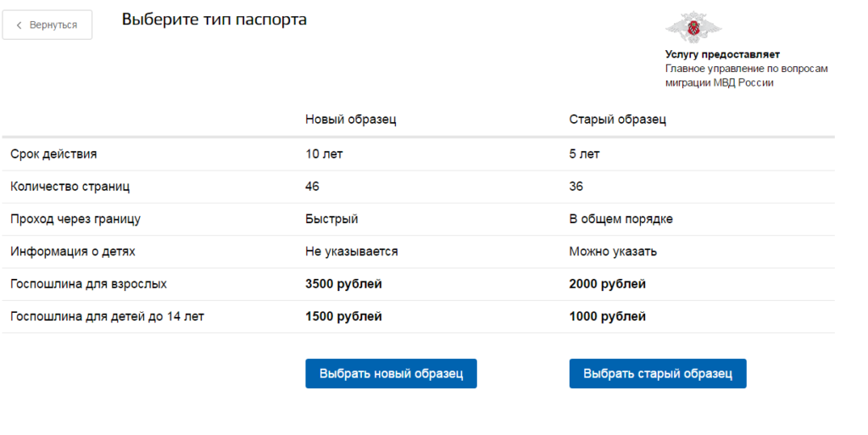Viewport: 868px width, 435px height.
Task: Choose "Выбрать старый образец" button
Action: coord(657,374)
